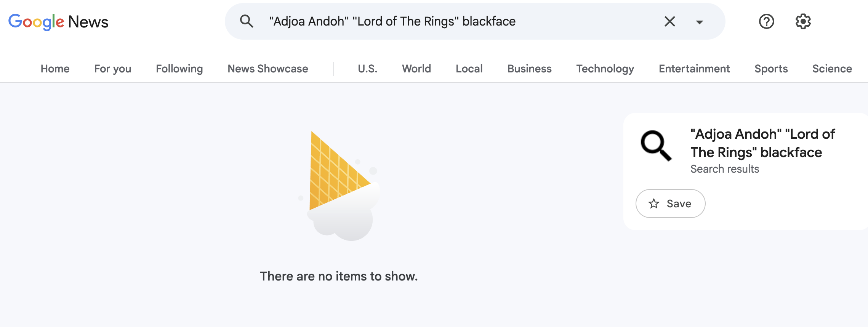Open the Technology section

tap(605, 69)
